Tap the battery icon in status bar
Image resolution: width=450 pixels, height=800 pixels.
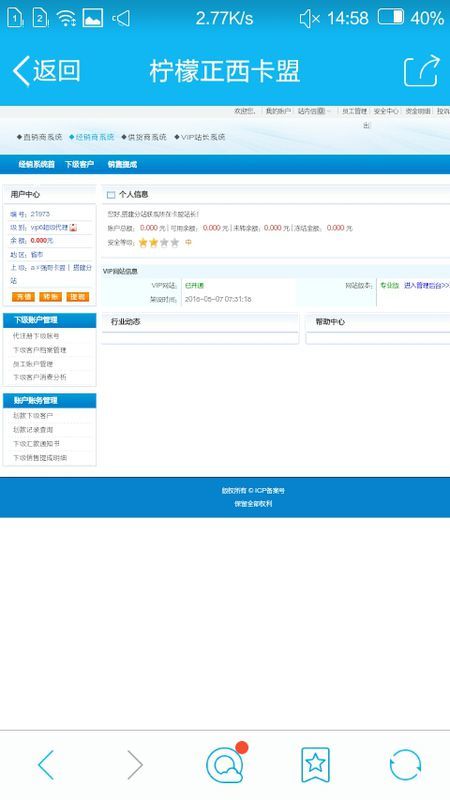[x=391, y=18]
